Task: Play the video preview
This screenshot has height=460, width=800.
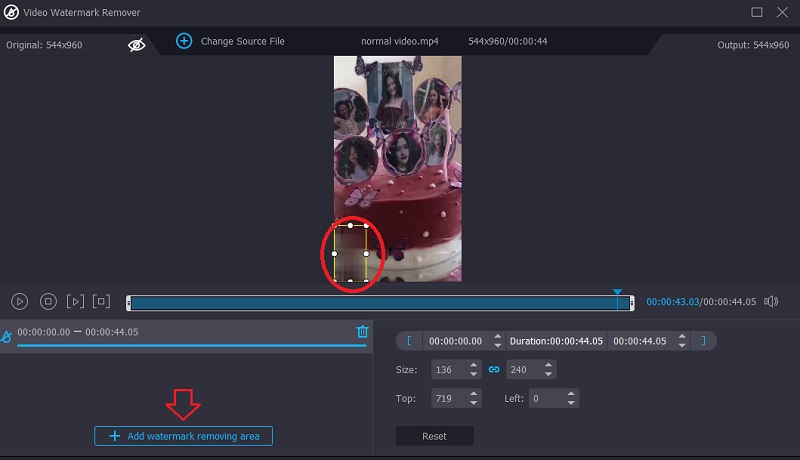Action: click(x=19, y=301)
